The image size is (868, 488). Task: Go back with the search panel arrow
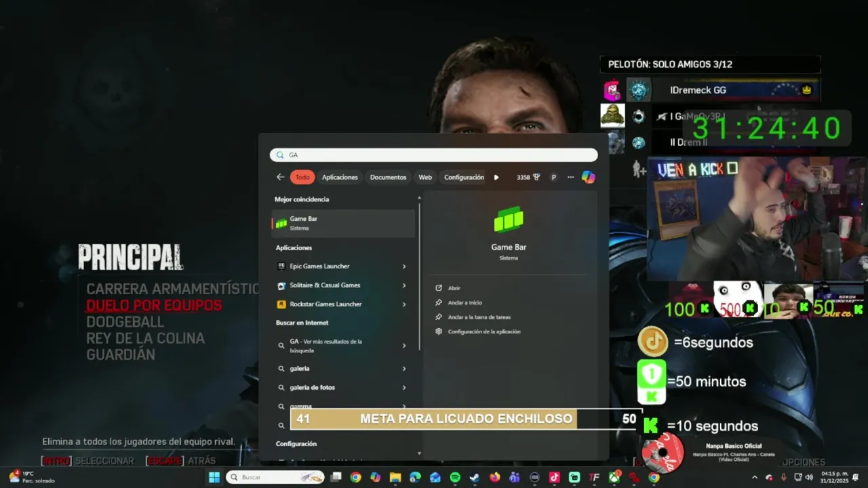280,177
